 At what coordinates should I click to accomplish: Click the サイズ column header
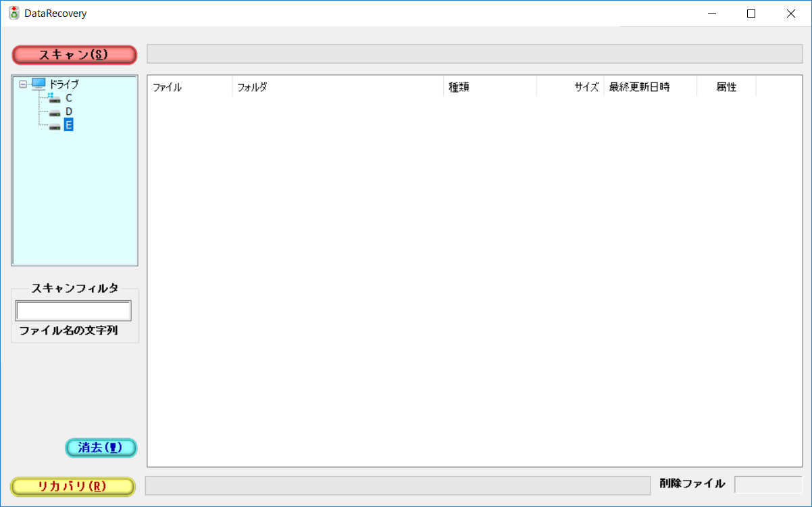click(x=571, y=86)
